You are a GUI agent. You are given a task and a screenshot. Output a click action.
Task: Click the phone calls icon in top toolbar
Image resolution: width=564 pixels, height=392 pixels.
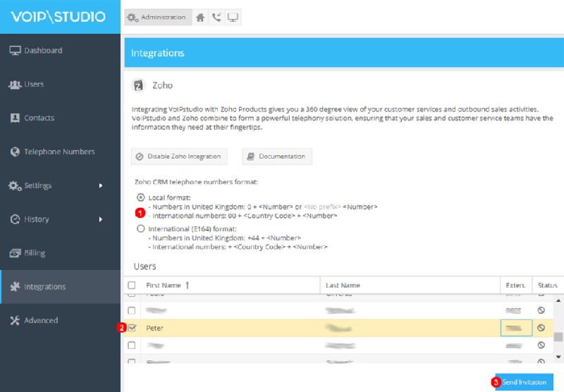pos(216,18)
